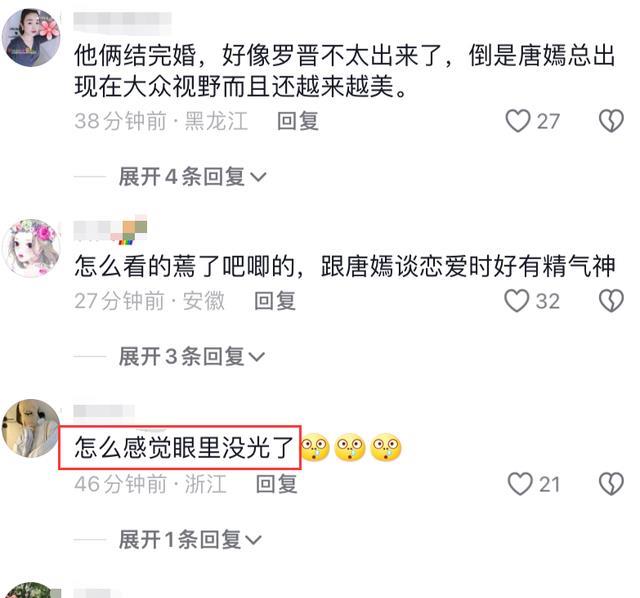Open blurred username of third commenter
Screen dimensions: 640x598
(x=104, y=411)
